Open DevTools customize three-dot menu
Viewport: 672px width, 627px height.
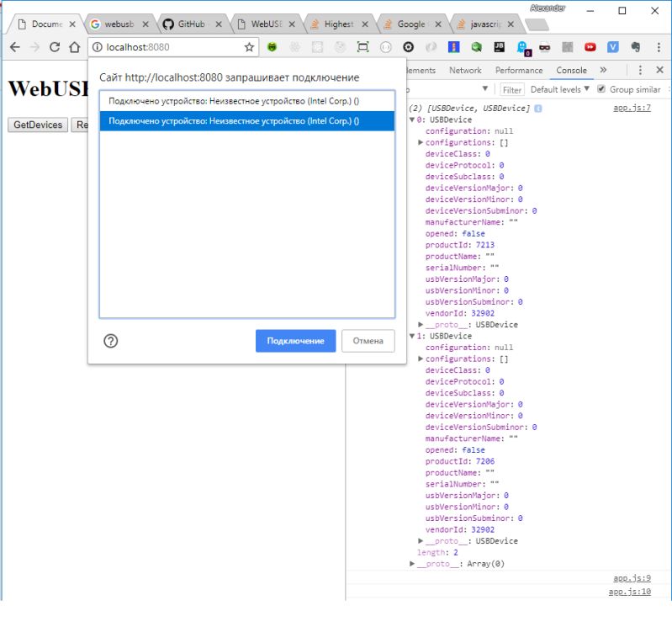[x=640, y=70]
